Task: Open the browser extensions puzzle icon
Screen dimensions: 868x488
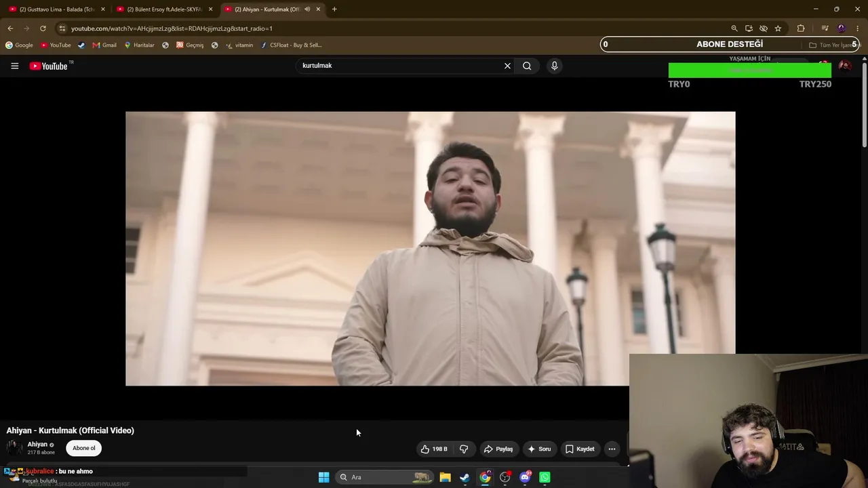Action: 801,28
